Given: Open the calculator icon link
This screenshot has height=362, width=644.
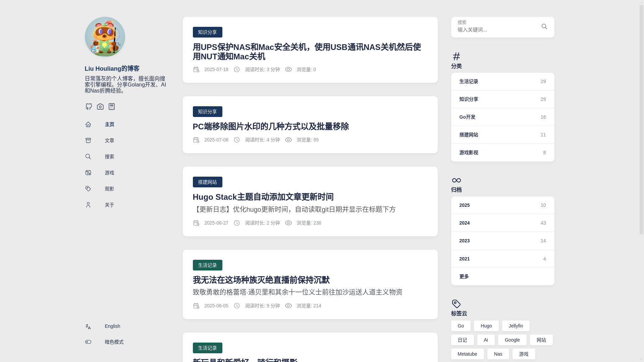Looking at the screenshot, I should tap(111, 107).
